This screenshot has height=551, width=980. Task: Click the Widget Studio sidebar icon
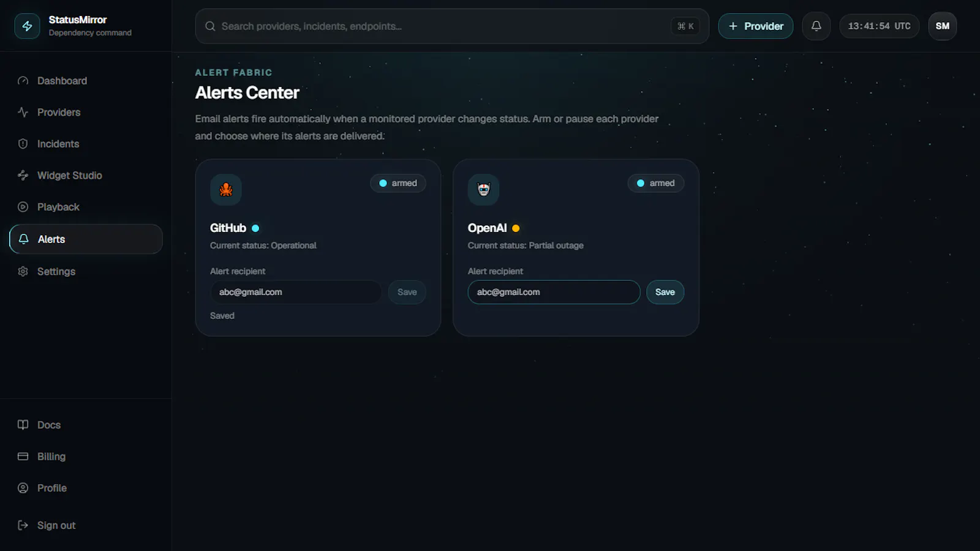click(23, 175)
